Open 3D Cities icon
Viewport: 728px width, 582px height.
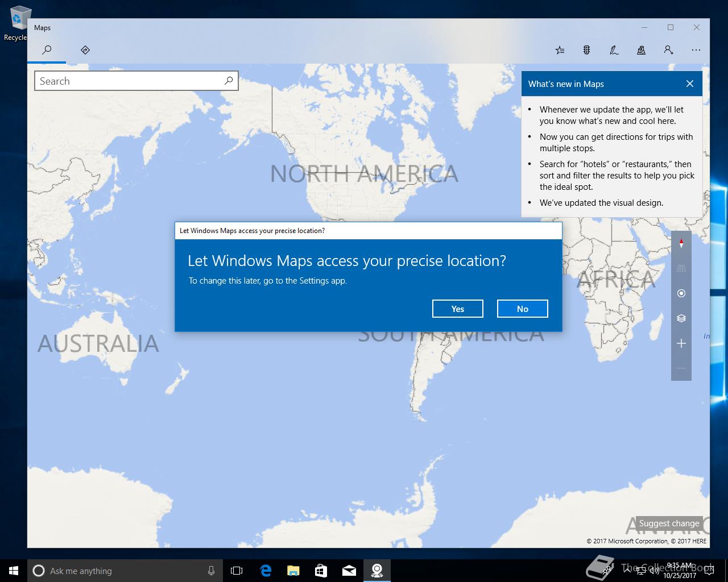click(641, 50)
